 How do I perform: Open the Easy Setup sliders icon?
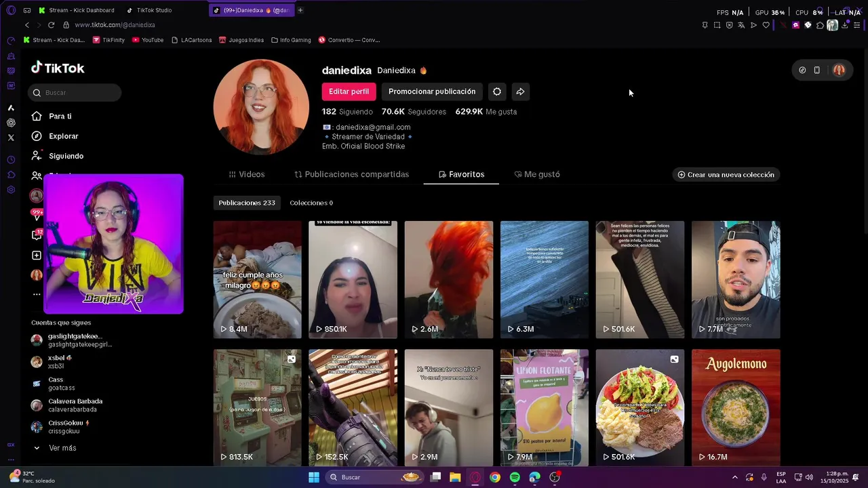(x=857, y=25)
